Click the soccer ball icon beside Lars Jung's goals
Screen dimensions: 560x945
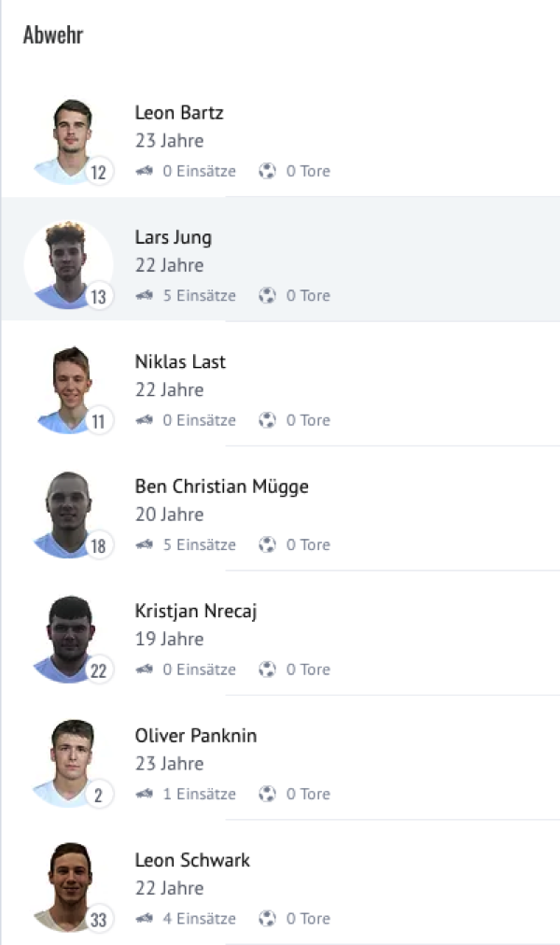pyautogui.click(x=268, y=295)
